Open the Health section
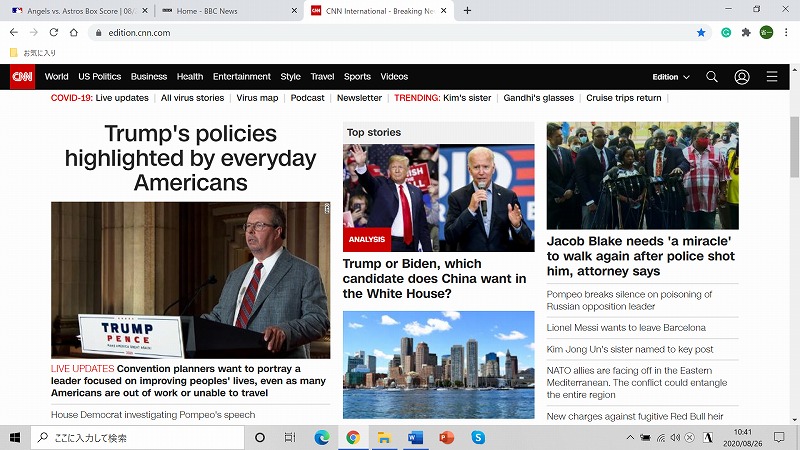This screenshot has width=800, height=450. point(190,77)
